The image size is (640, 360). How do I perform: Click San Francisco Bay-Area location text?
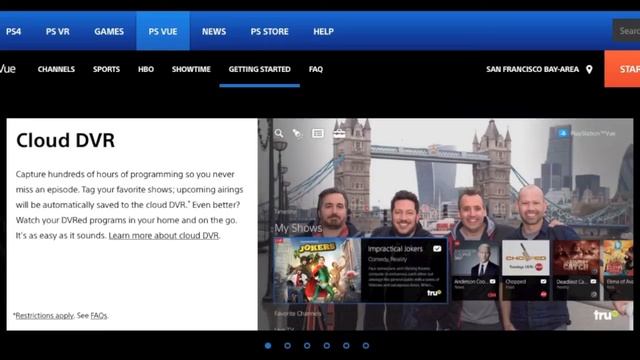point(532,69)
